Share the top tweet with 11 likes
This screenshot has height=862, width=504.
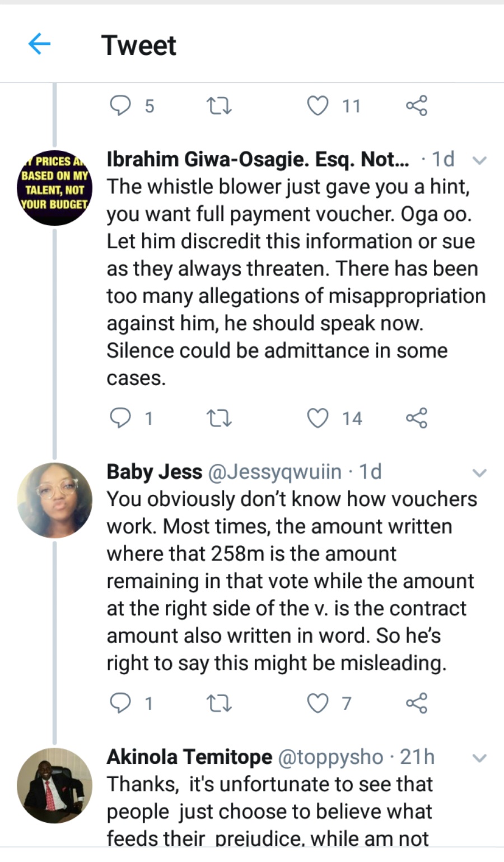(x=416, y=105)
